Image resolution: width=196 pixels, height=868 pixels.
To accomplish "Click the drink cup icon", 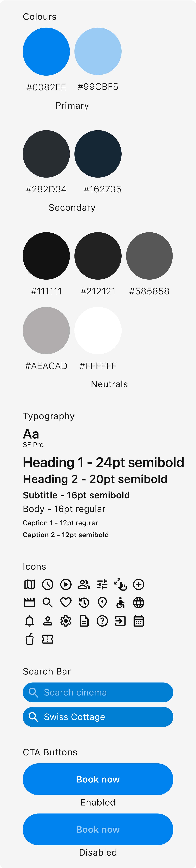I will pyautogui.click(x=30, y=639).
